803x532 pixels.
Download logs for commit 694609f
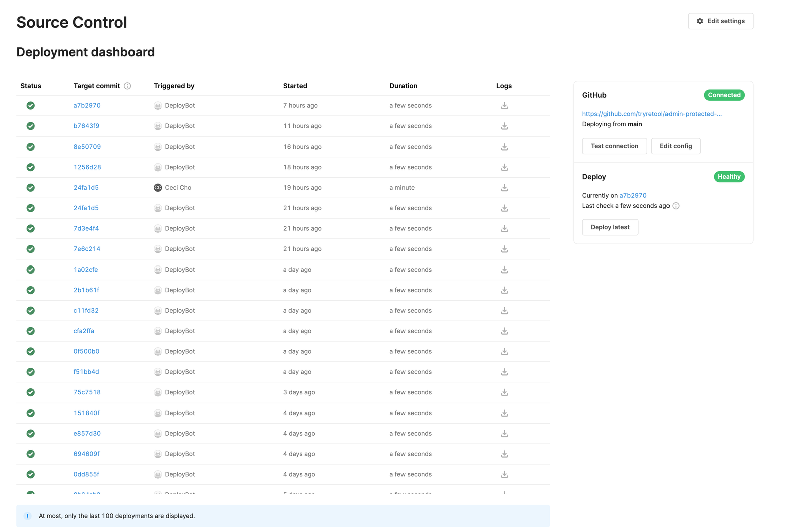point(504,454)
